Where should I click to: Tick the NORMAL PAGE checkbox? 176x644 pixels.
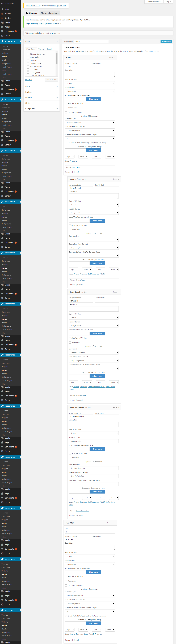point(28,66)
